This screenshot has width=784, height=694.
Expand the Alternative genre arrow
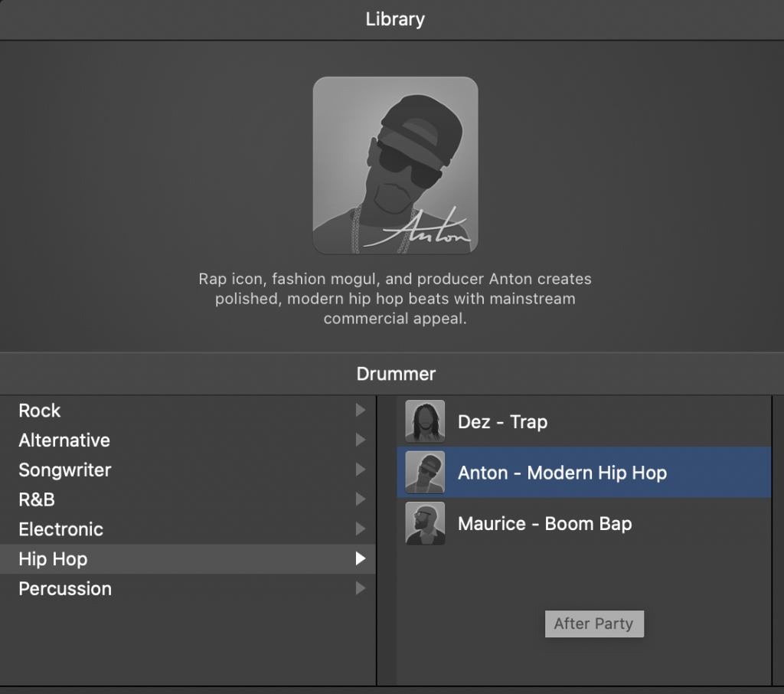(x=360, y=440)
